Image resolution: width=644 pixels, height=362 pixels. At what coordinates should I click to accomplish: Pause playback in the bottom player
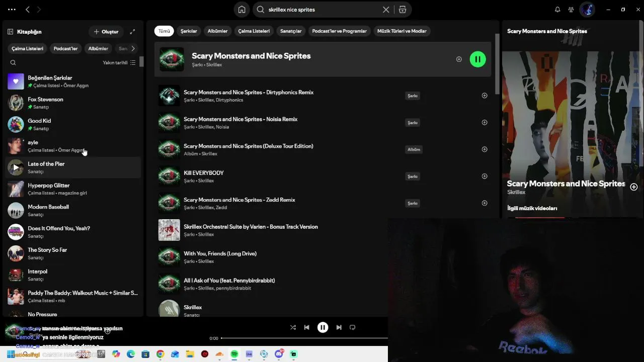point(323,327)
